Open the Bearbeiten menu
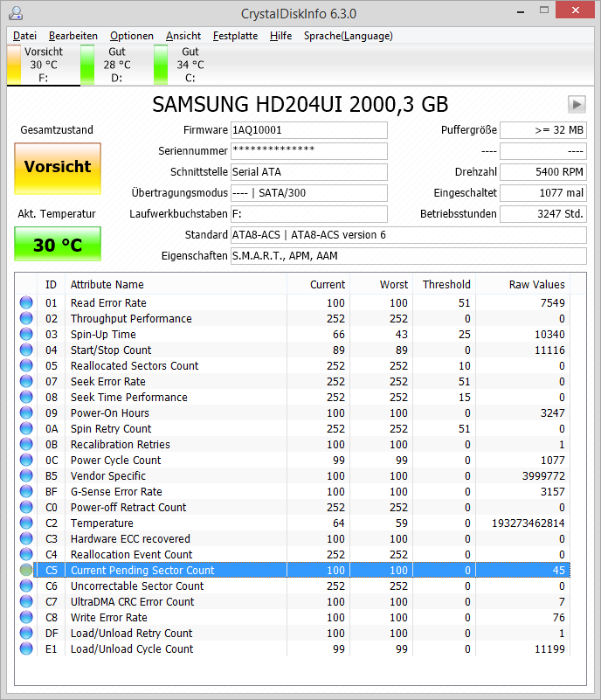Image resolution: width=601 pixels, height=700 pixels. pyautogui.click(x=73, y=36)
